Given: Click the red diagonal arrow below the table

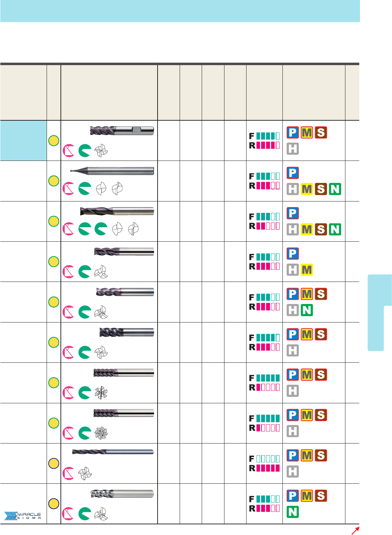Looking at the screenshot, I should point(355,531).
